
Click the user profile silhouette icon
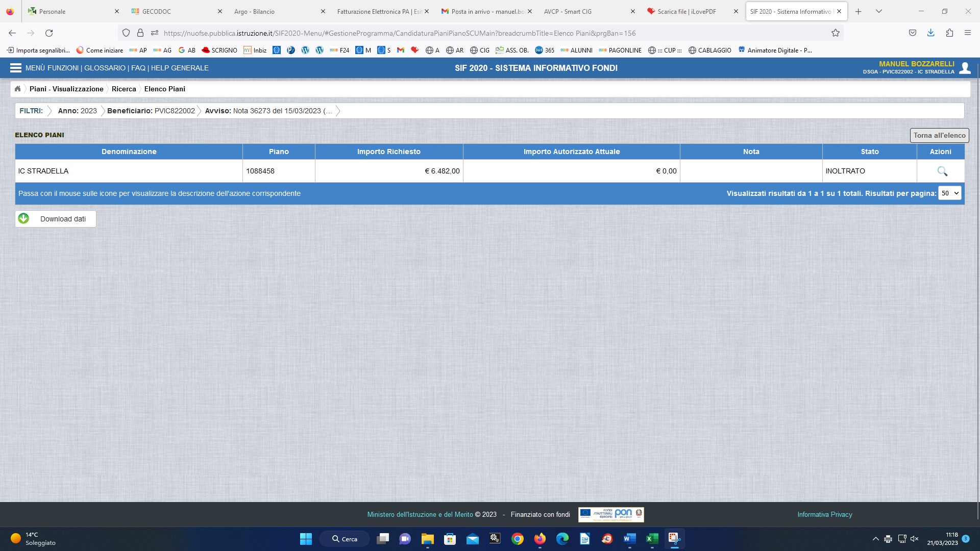[965, 68]
